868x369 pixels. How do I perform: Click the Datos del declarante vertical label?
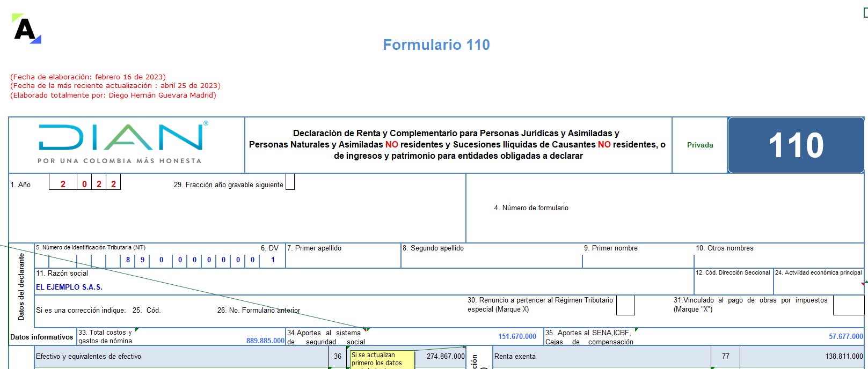tap(21, 286)
